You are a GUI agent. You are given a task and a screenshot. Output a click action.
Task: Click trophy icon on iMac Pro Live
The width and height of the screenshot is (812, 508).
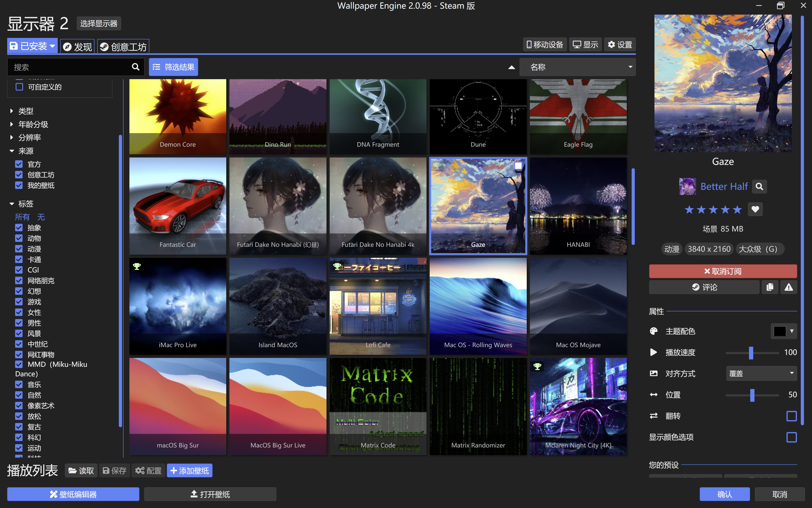click(x=137, y=266)
